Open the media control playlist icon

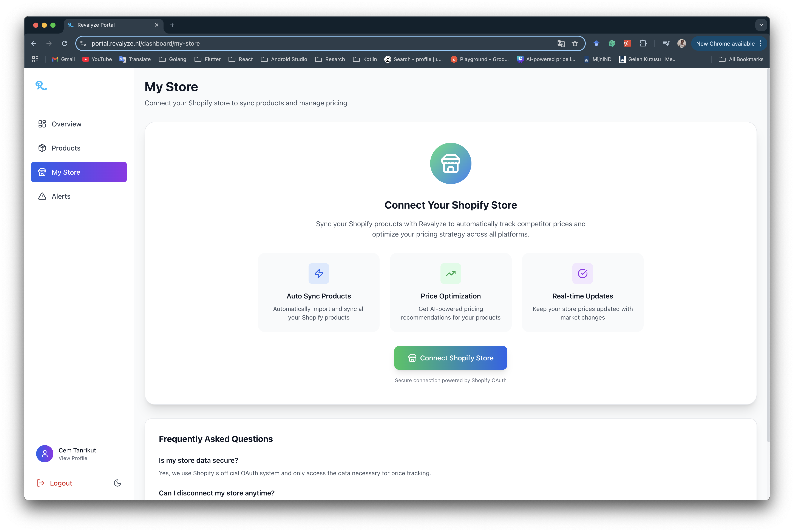tap(666, 43)
